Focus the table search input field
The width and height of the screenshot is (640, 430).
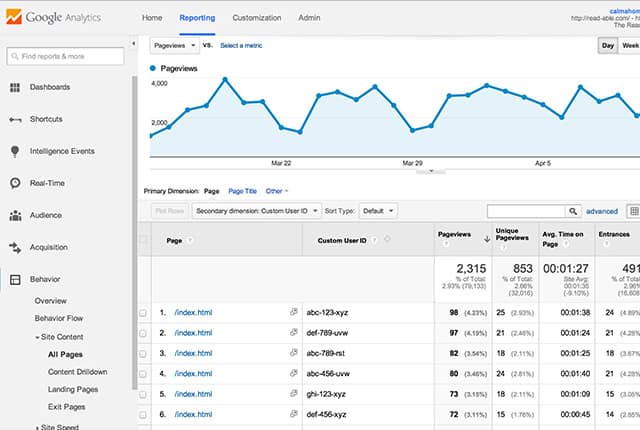pyautogui.click(x=526, y=211)
